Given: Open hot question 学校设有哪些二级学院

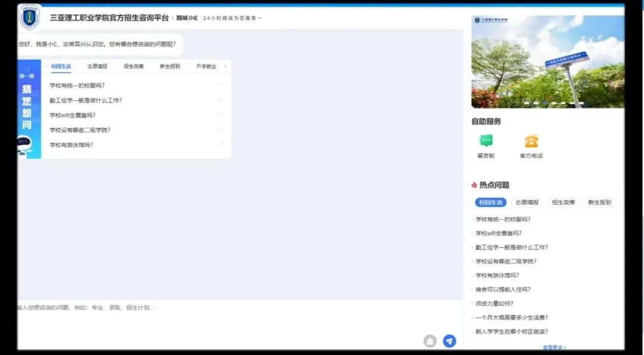Looking at the screenshot, I should [506, 261].
